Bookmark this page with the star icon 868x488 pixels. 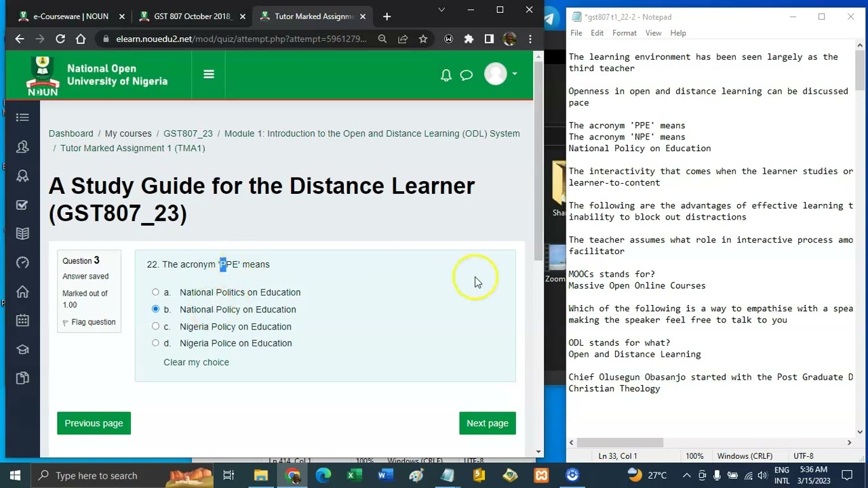click(423, 39)
